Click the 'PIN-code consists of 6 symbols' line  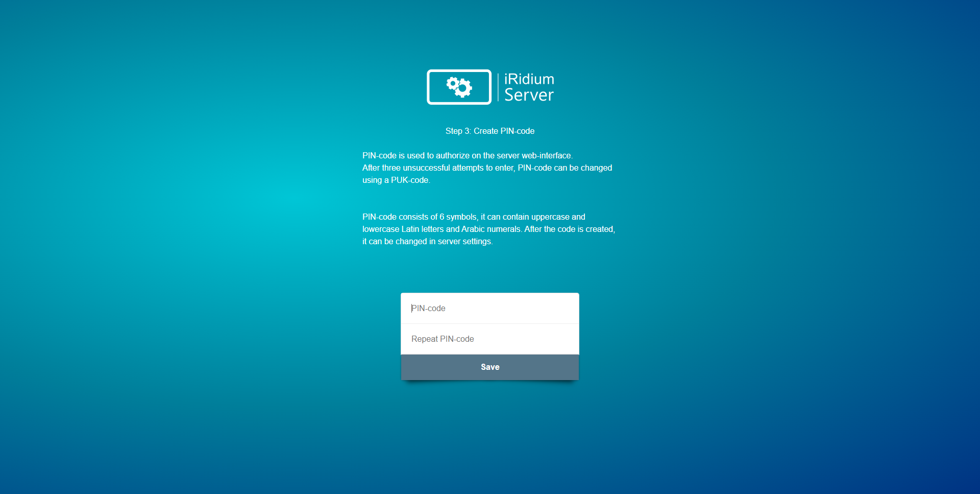pos(474,217)
